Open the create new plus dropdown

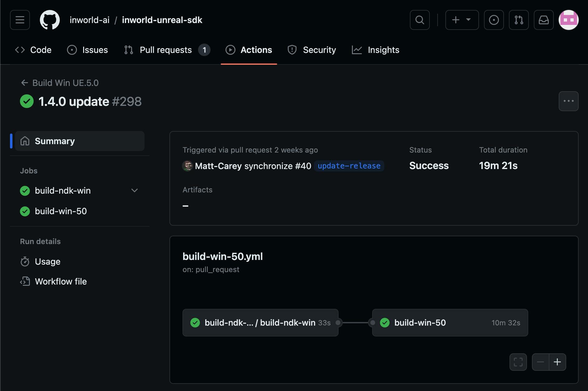click(x=462, y=20)
